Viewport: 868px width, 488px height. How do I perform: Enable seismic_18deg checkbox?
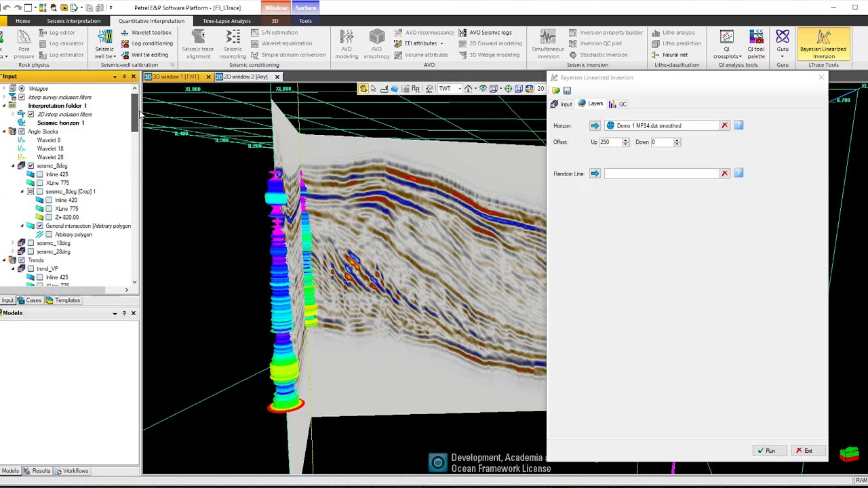point(31,243)
